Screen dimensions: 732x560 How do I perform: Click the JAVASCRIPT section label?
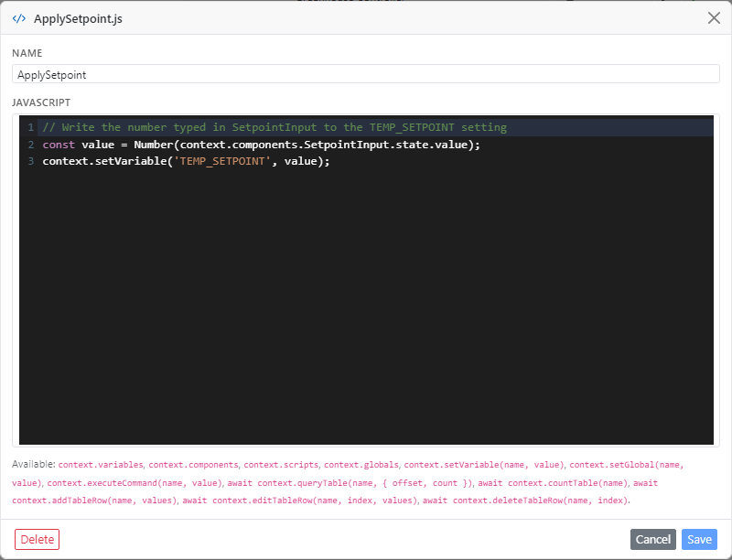(x=41, y=102)
